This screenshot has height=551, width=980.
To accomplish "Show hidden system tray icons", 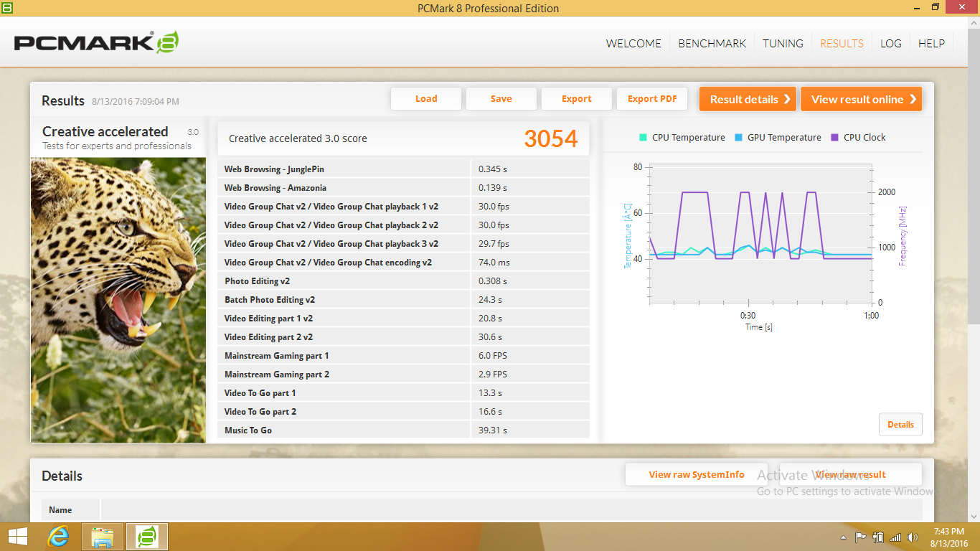I will click(x=843, y=537).
